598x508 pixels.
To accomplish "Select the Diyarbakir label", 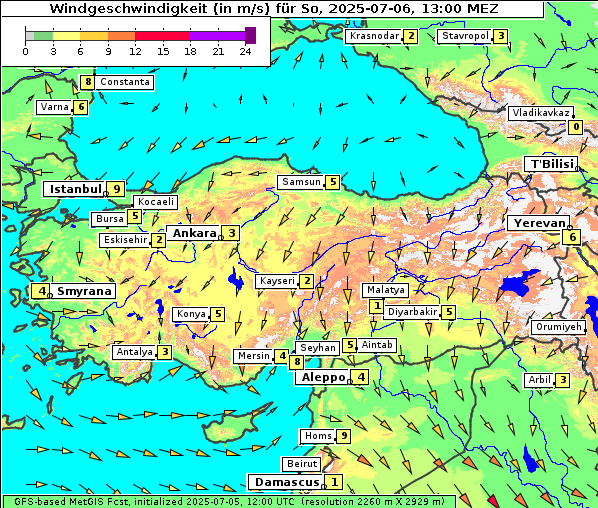I will (412, 312).
